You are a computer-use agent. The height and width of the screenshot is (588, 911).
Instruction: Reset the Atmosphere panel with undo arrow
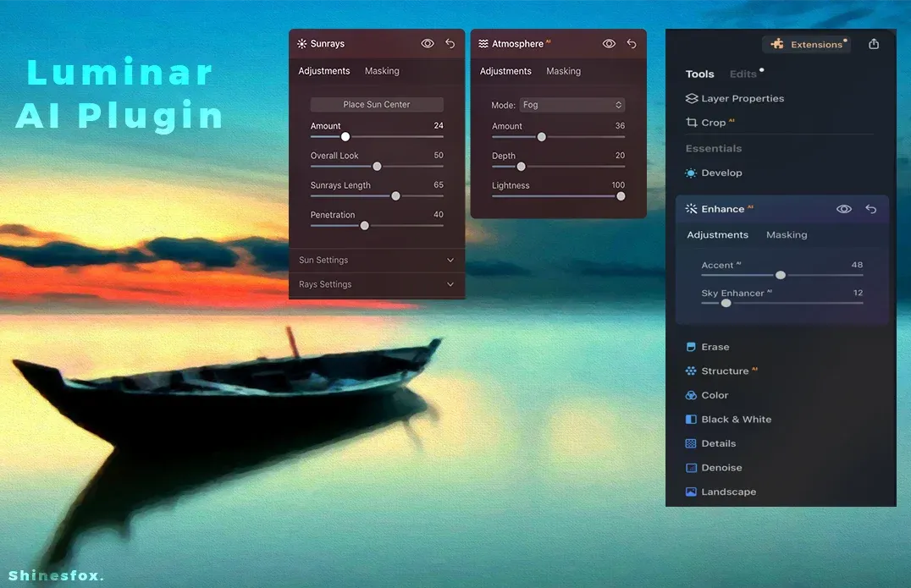(632, 43)
